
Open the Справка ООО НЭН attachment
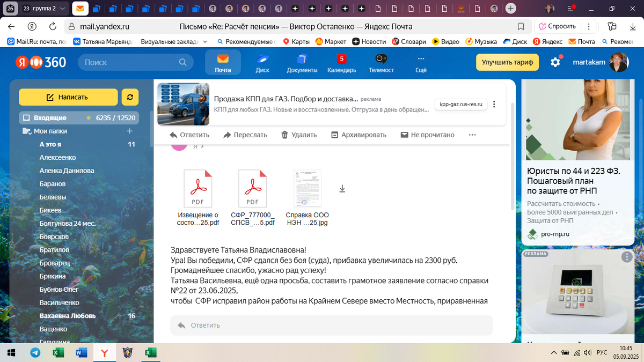coord(308,188)
